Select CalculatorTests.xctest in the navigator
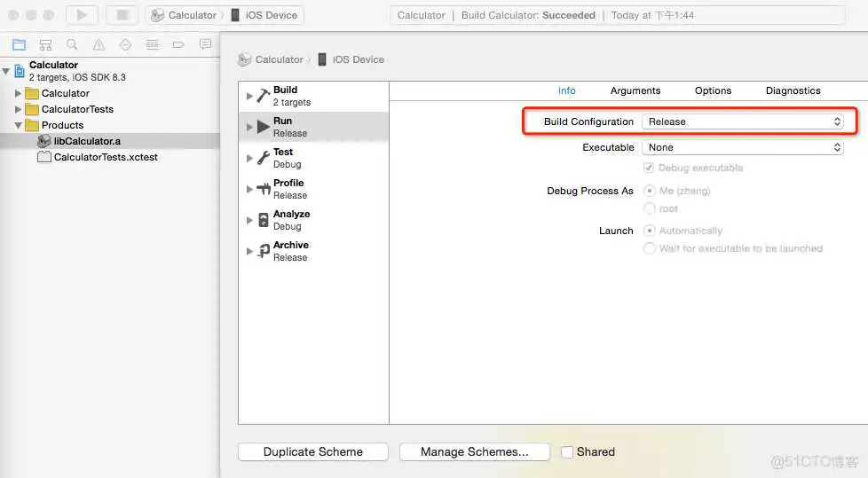868x478 pixels. point(105,157)
